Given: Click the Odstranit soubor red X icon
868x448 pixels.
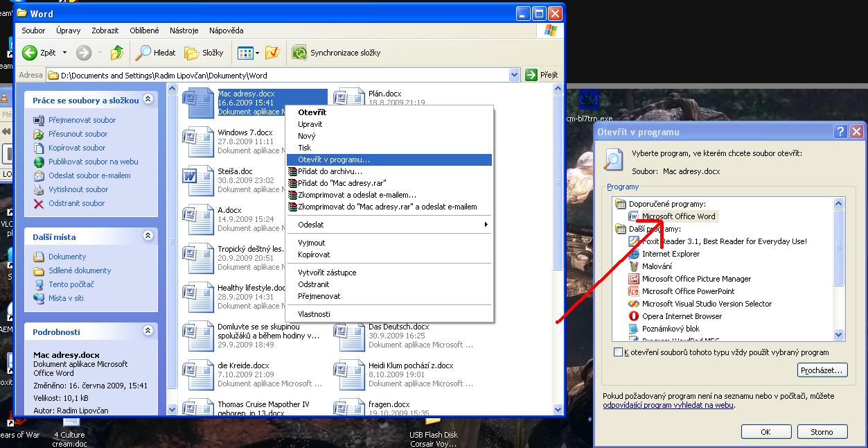Looking at the screenshot, I should 39,203.
